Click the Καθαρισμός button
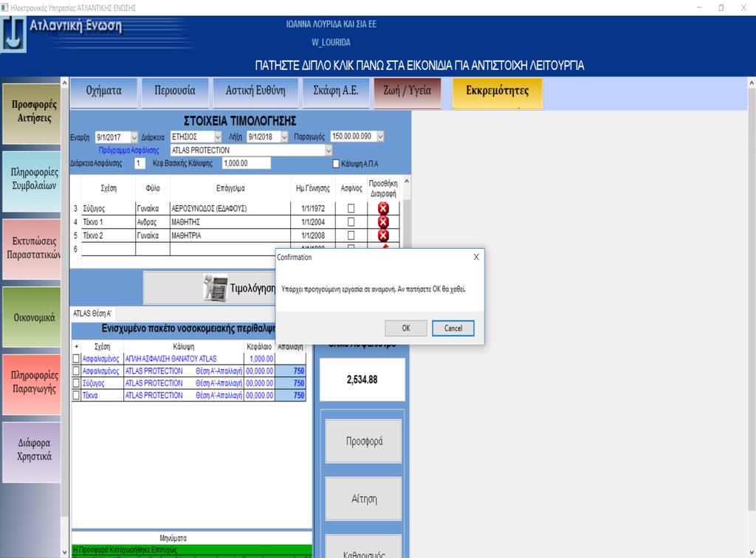This screenshot has width=756, height=558. click(363, 547)
